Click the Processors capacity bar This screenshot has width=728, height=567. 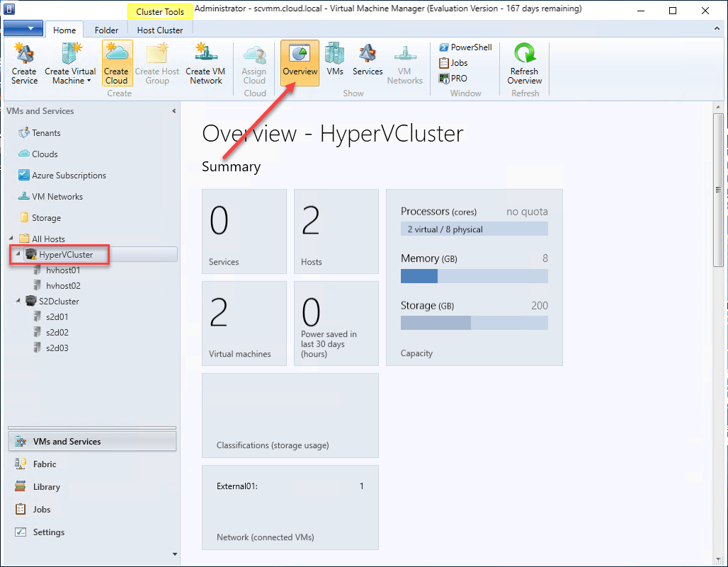[x=474, y=229]
